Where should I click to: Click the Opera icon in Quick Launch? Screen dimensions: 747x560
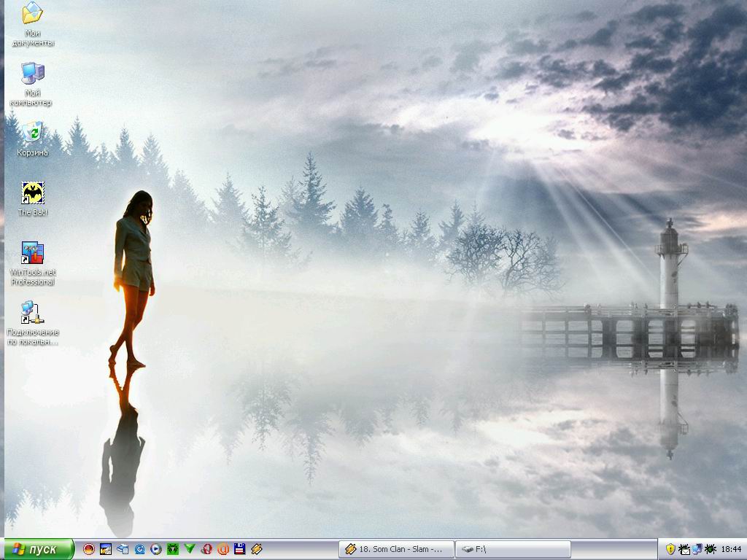point(206,549)
